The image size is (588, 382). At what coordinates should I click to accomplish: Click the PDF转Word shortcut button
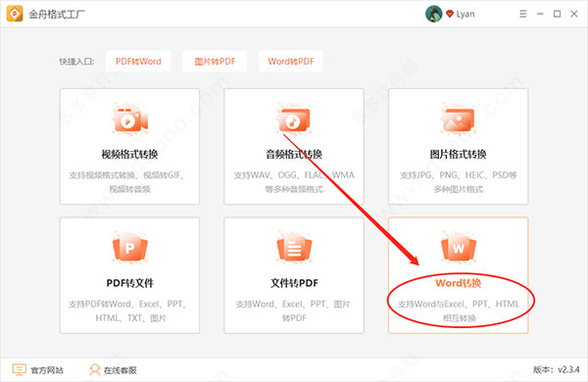[138, 61]
